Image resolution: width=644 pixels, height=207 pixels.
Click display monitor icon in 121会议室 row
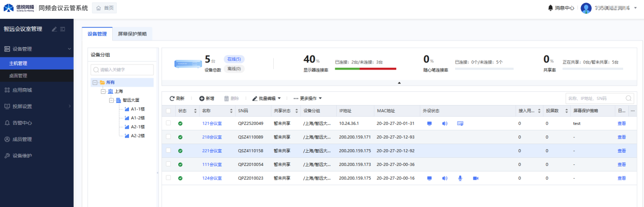[429, 123]
